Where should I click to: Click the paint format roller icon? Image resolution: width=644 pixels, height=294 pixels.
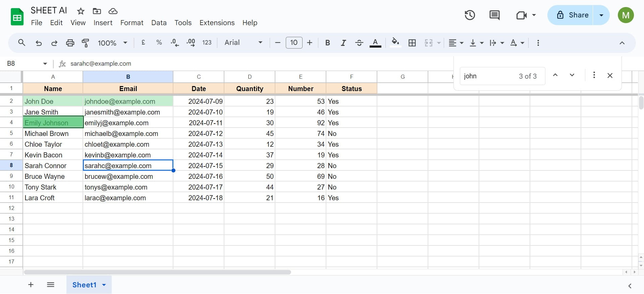[x=86, y=43]
